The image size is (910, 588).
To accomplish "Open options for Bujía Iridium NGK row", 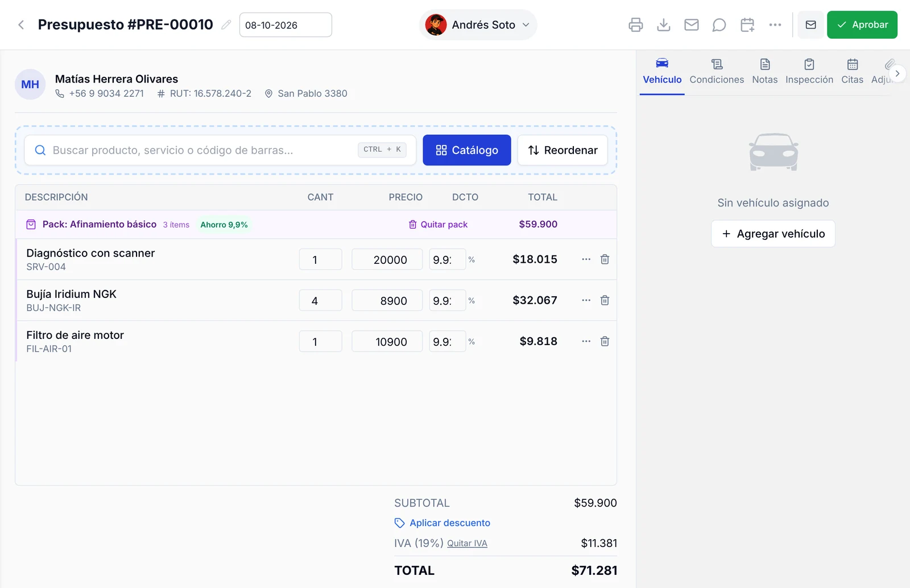I will pos(586,300).
